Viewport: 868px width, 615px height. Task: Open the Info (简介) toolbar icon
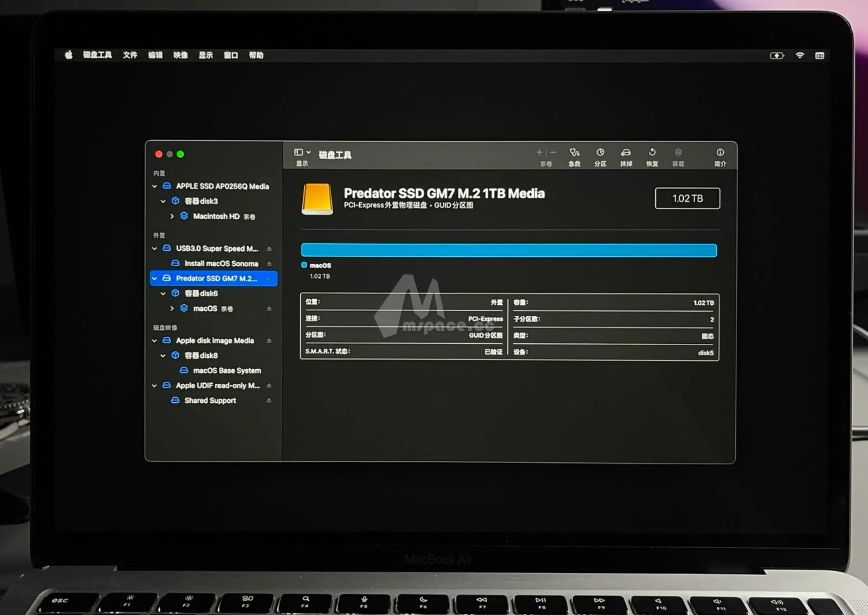pos(720,153)
